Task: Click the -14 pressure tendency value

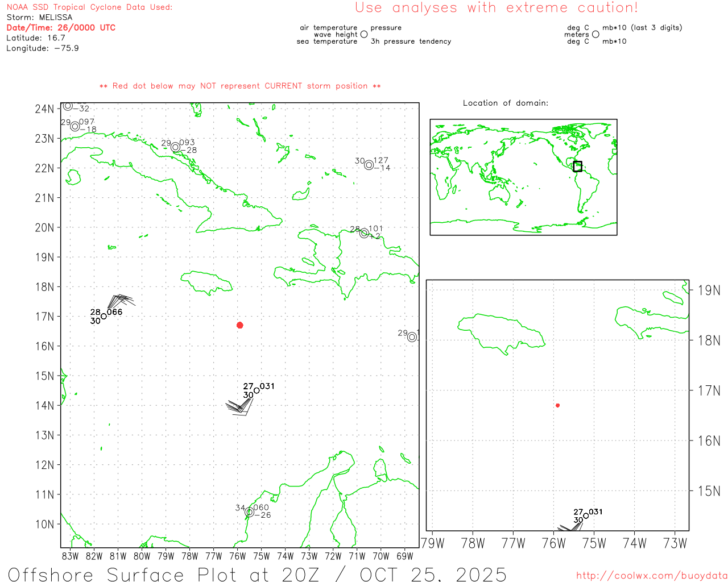Action: tap(382, 168)
